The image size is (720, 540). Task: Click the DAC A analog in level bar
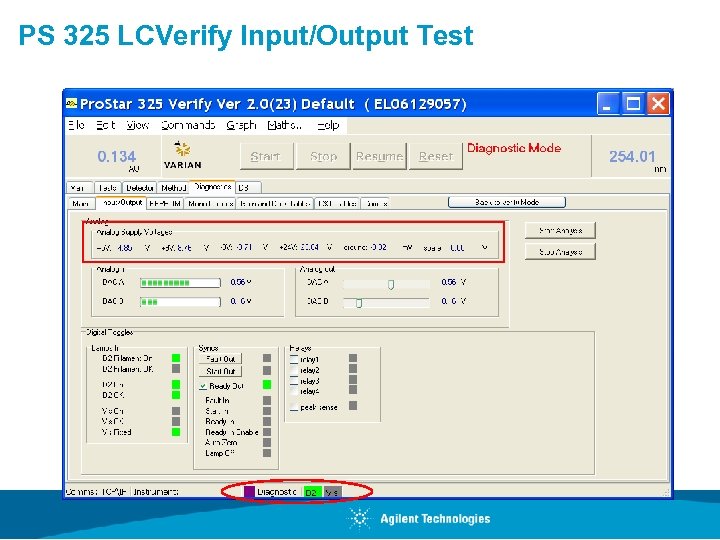tap(180, 283)
